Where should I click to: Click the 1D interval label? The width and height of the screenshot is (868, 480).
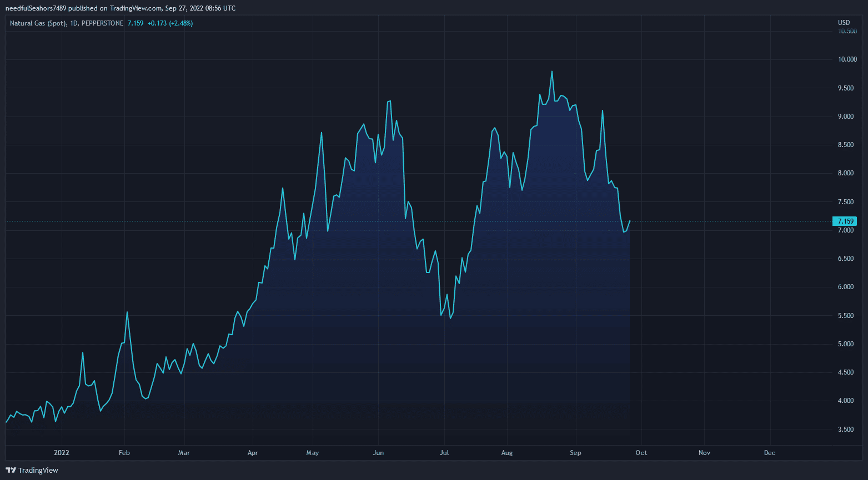pos(74,23)
